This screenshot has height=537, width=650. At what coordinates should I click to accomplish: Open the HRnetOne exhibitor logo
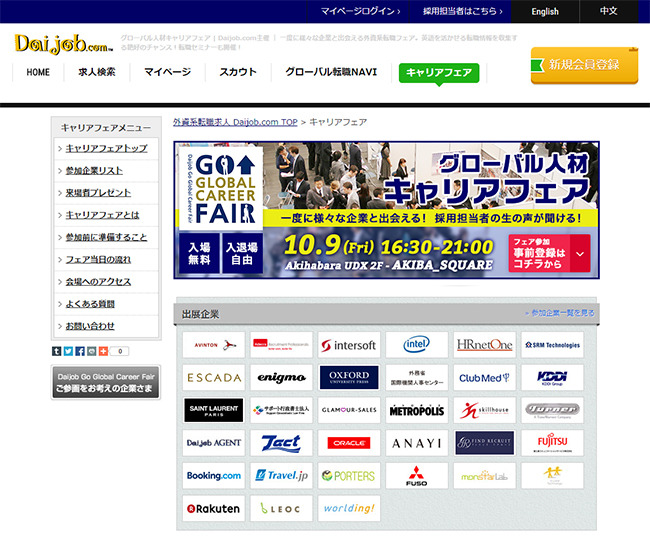485,345
